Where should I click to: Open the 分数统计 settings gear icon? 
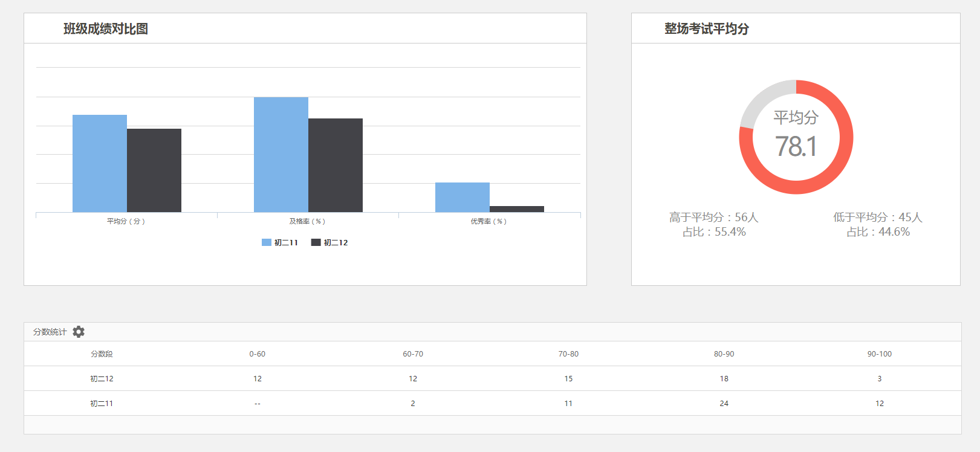(79, 332)
